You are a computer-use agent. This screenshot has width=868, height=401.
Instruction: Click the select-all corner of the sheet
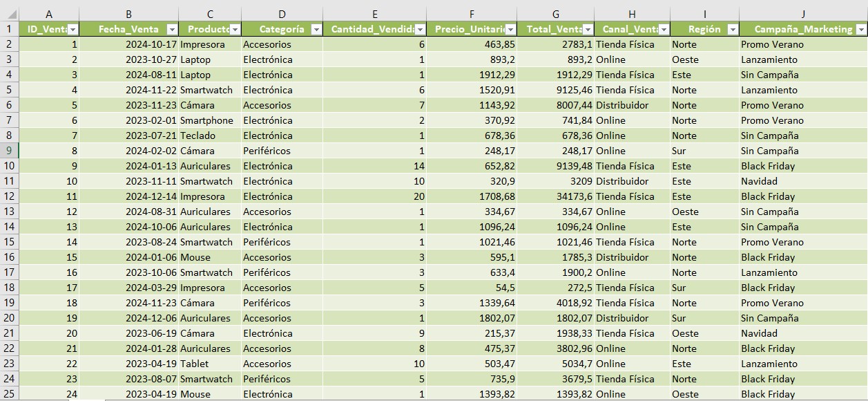pos(9,14)
